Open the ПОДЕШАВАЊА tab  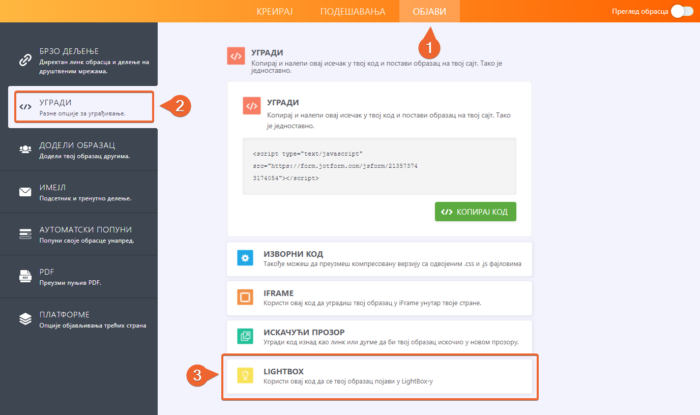pyautogui.click(x=352, y=11)
